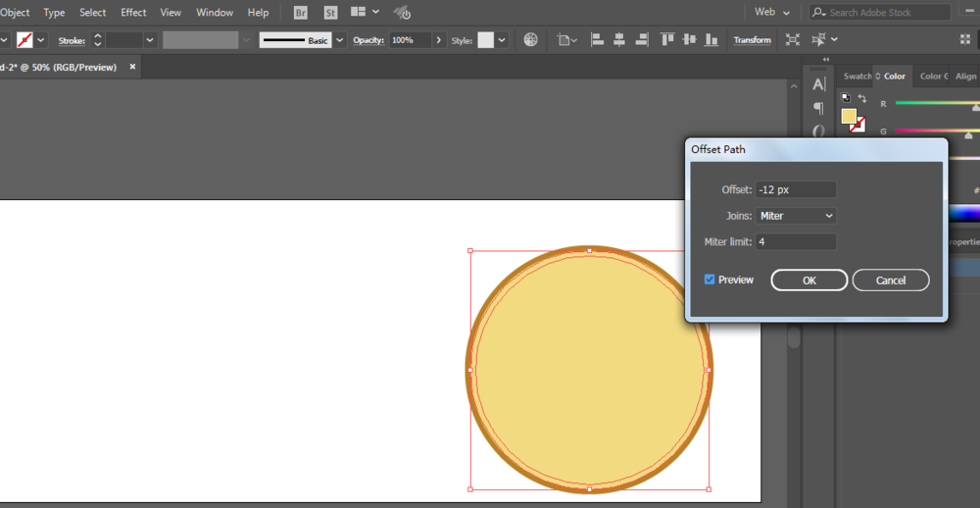Confirm Offset Path with OK
Image resolution: width=980 pixels, height=508 pixels.
click(x=809, y=280)
